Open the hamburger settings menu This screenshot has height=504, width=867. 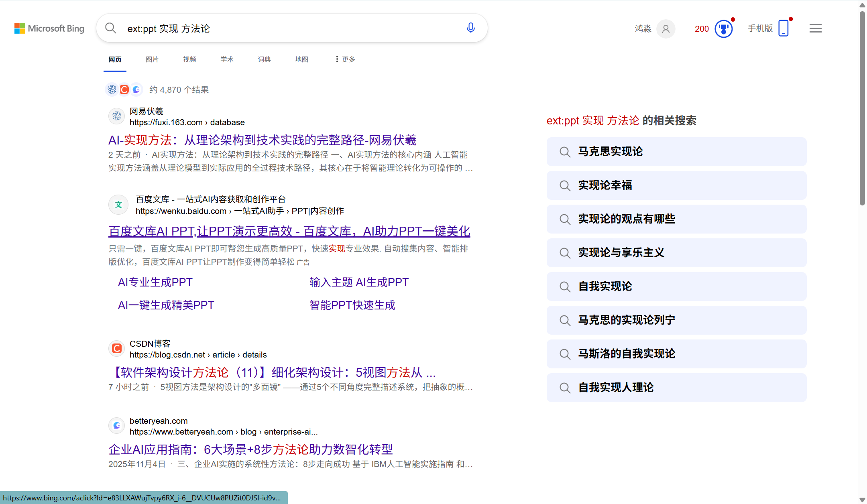(x=815, y=28)
